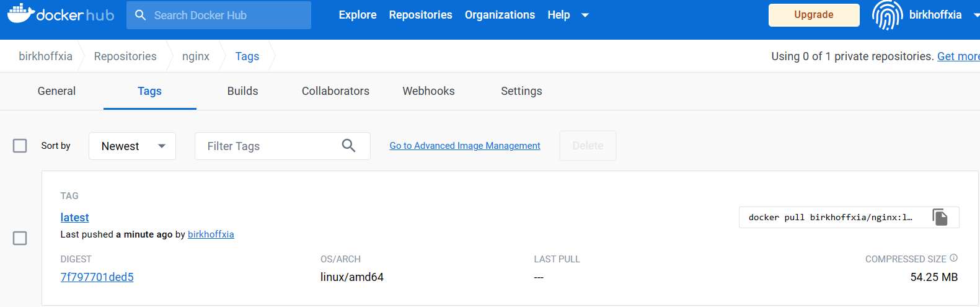Open the Collaborators tab
This screenshot has height=307, width=980.
(x=335, y=91)
